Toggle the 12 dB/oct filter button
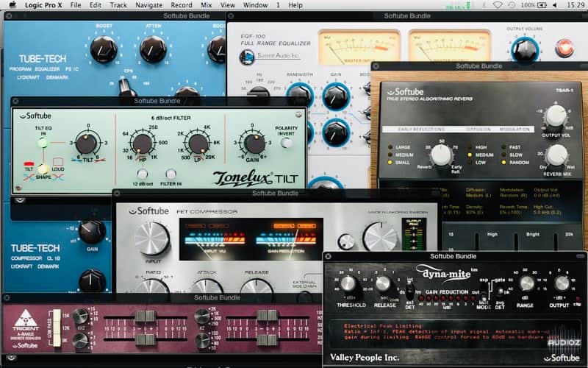 [143, 174]
